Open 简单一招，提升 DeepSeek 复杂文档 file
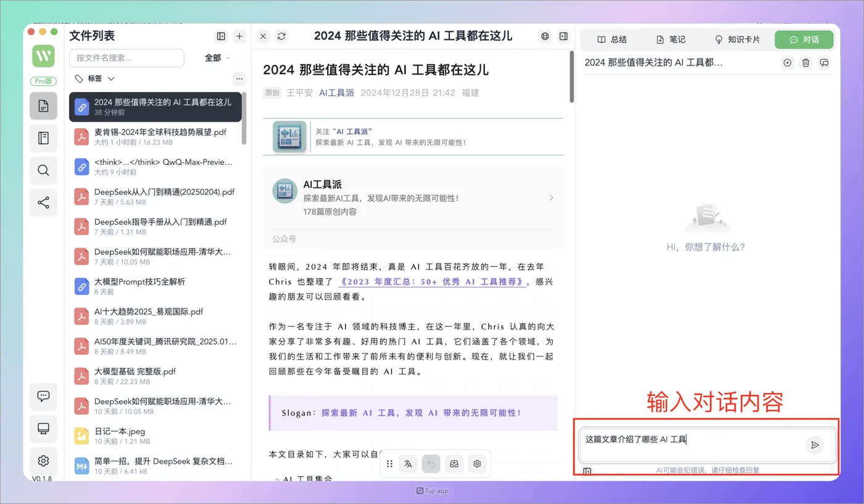864x504 pixels. (156, 466)
